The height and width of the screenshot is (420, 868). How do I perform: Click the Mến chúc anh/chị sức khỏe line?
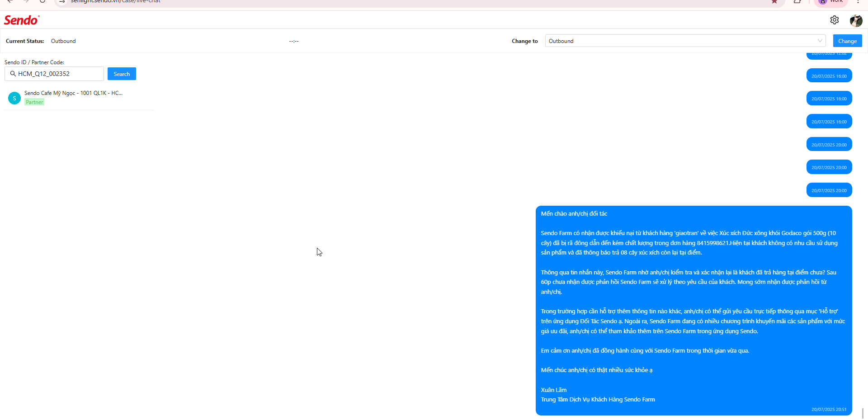point(597,370)
